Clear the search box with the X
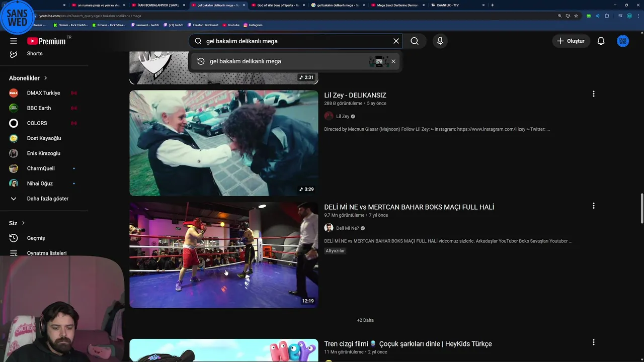This screenshot has width=644, height=362. (x=396, y=41)
